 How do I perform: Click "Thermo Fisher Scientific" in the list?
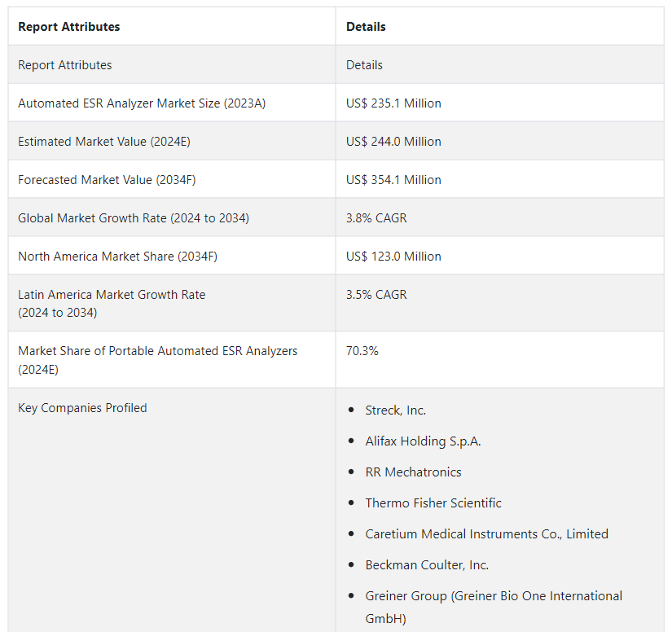(433, 503)
